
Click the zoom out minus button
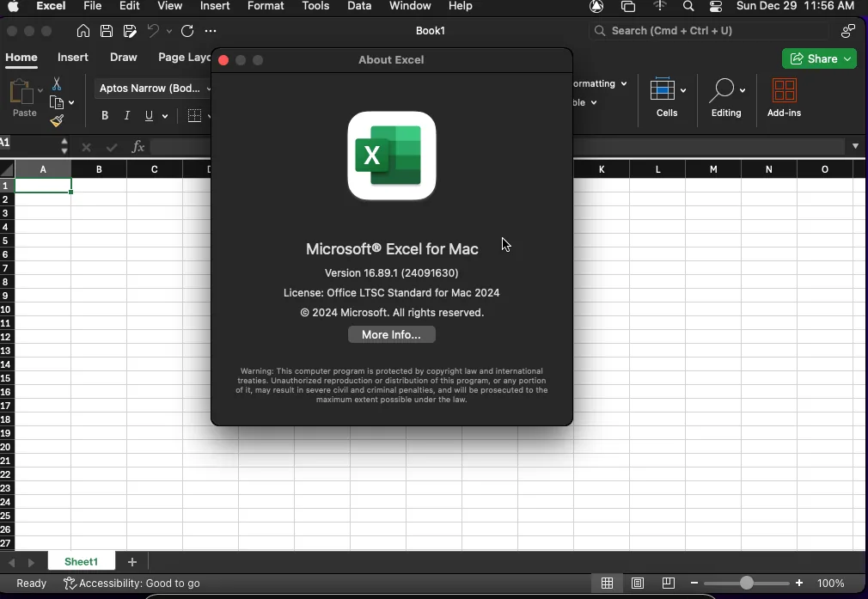coord(694,583)
